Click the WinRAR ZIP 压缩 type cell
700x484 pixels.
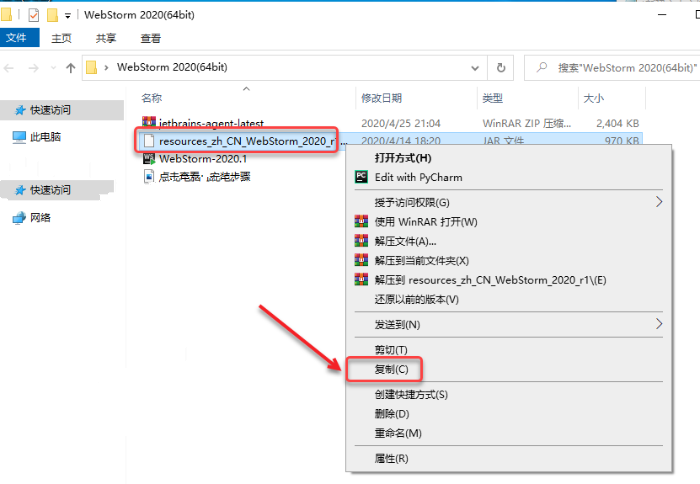click(526, 123)
